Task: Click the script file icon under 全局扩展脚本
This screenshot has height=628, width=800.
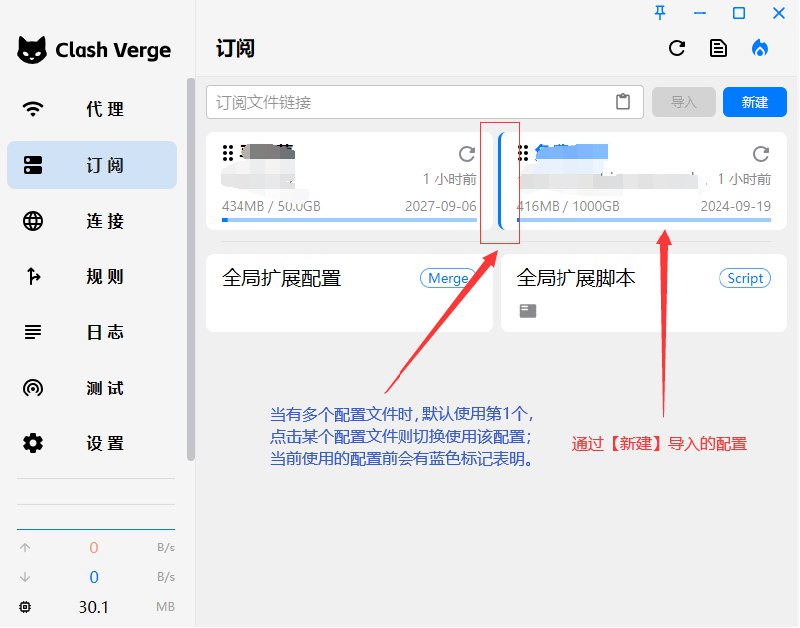Action: pyautogui.click(x=528, y=311)
